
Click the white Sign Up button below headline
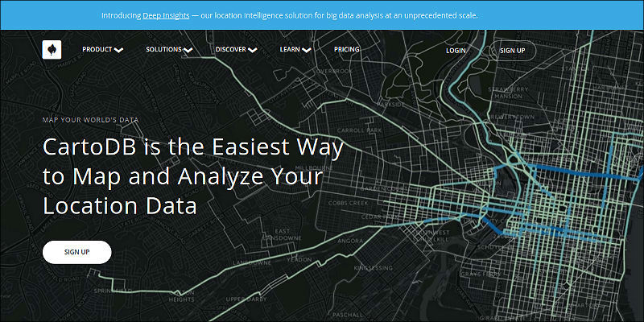(76, 252)
